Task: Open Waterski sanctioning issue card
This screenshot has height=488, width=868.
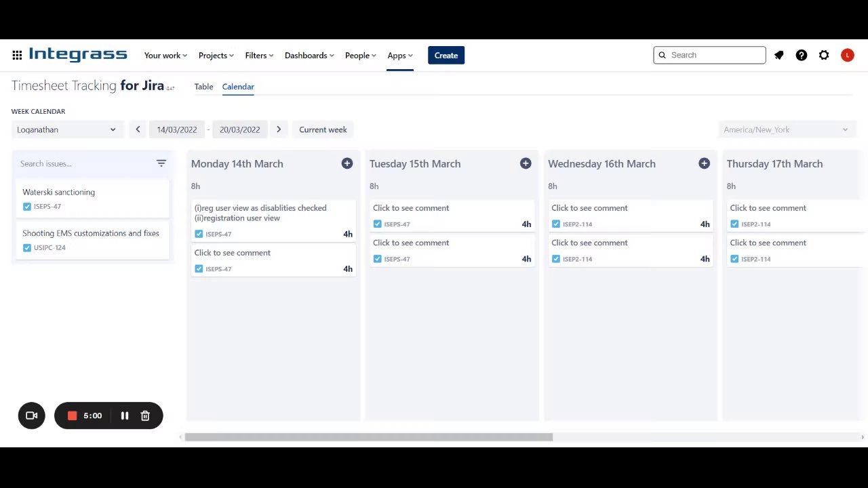Action: [92, 199]
